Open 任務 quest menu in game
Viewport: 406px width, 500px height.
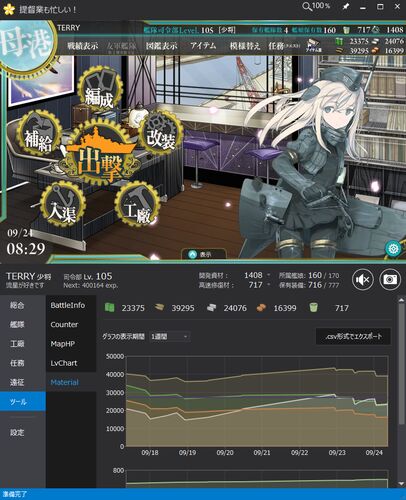point(284,46)
